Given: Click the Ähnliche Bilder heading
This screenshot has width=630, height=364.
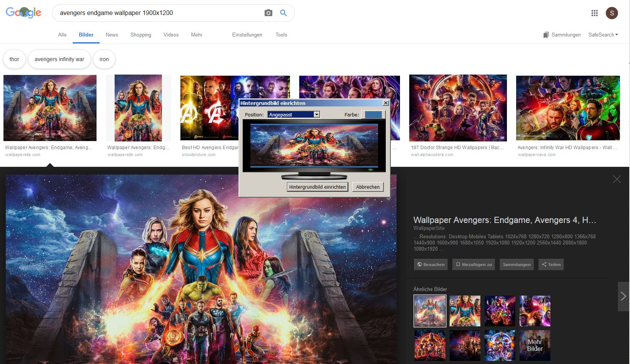Looking at the screenshot, I should pyautogui.click(x=430, y=289).
